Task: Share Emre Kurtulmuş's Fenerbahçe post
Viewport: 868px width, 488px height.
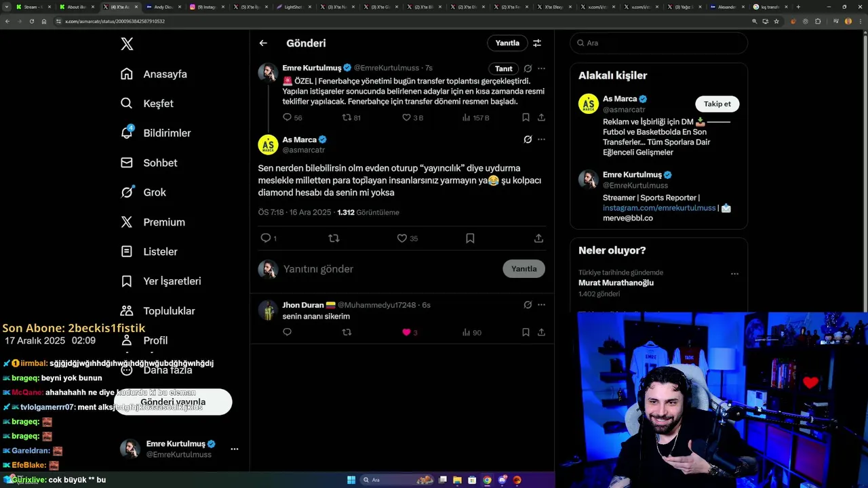Action: (541, 117)
